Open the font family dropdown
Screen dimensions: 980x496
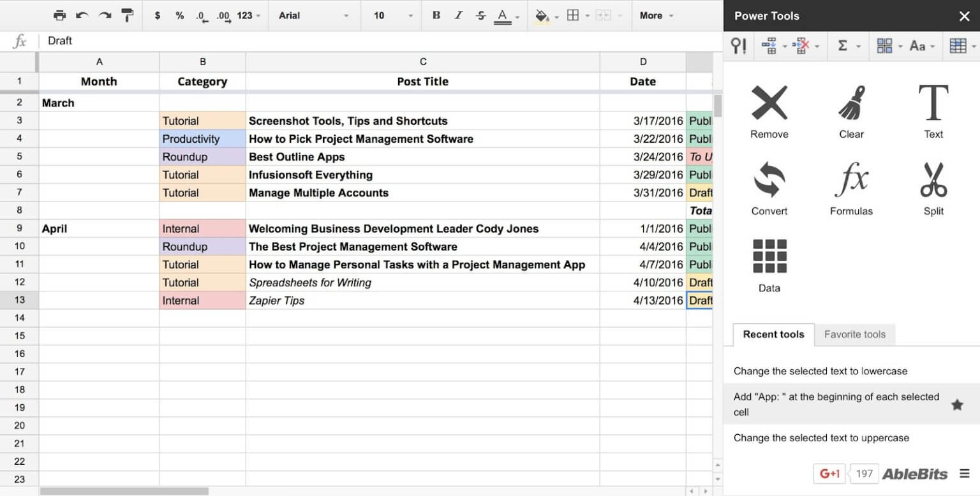[313, 15]
